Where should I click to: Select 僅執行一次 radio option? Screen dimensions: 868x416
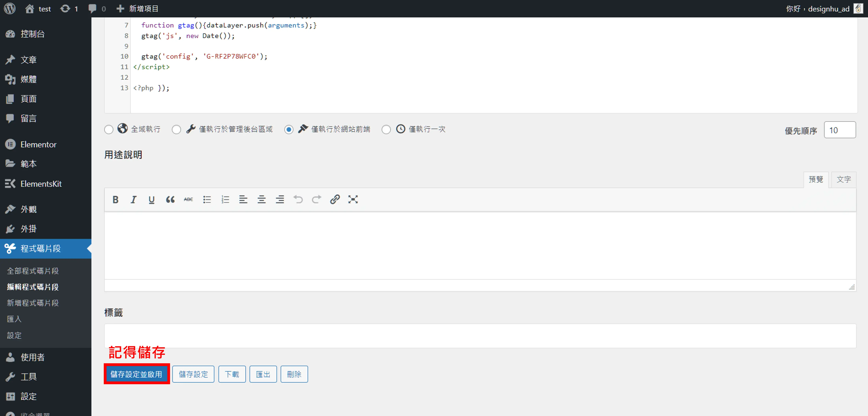coord(386,130)
